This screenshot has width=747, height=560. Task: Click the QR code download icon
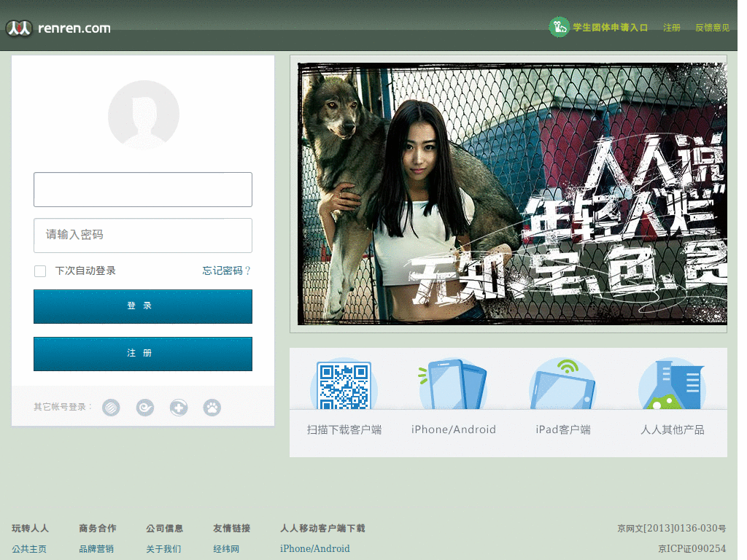344,385
